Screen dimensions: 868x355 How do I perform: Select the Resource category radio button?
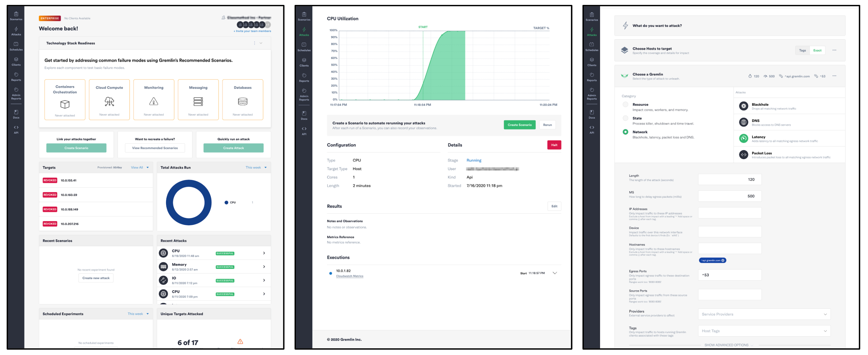(626, 105)
